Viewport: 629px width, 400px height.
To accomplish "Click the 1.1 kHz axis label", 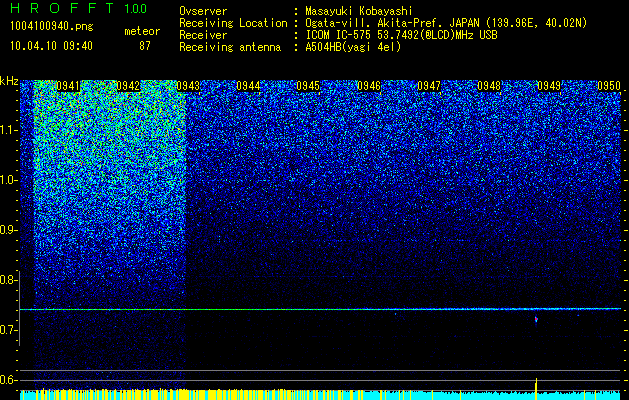I will point(9,130).
